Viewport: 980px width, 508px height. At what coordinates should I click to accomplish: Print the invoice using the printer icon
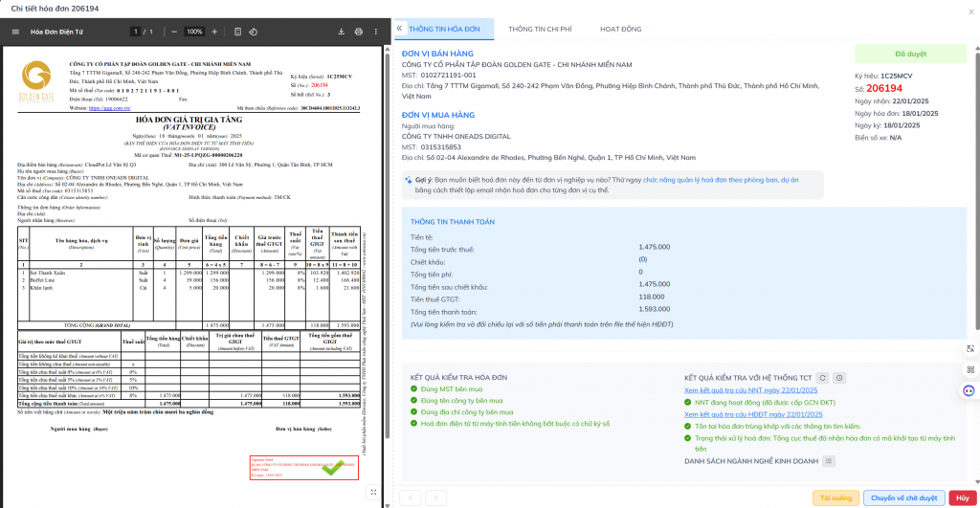[x=358, y=32]
